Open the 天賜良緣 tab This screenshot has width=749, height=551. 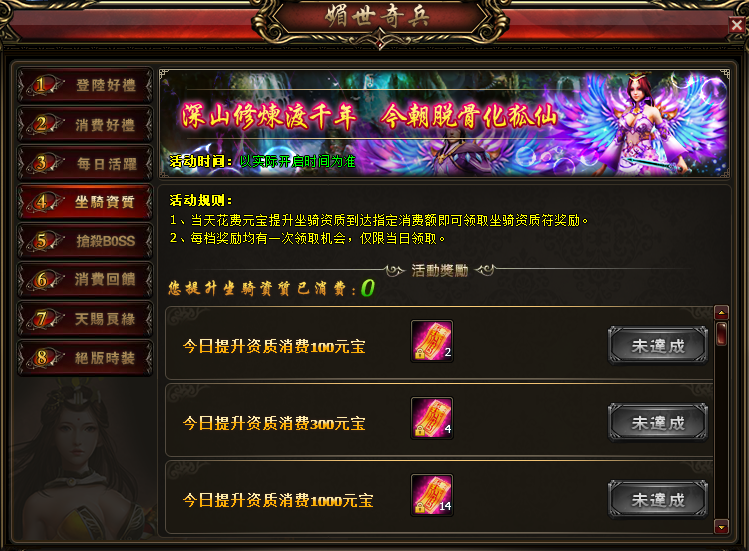click(x=85, y=319)
